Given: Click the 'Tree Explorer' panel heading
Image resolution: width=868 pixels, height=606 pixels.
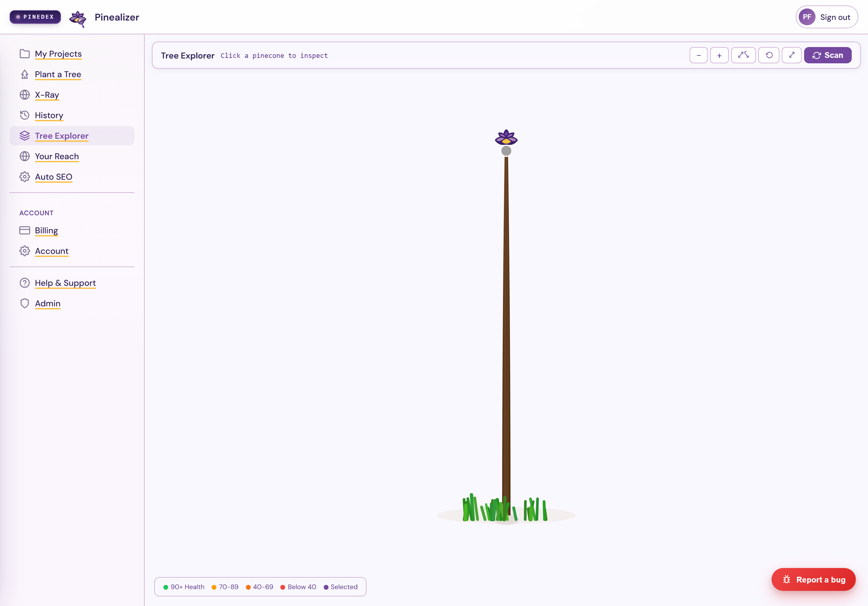Looking at the screenshot, I should coord(188,55).
